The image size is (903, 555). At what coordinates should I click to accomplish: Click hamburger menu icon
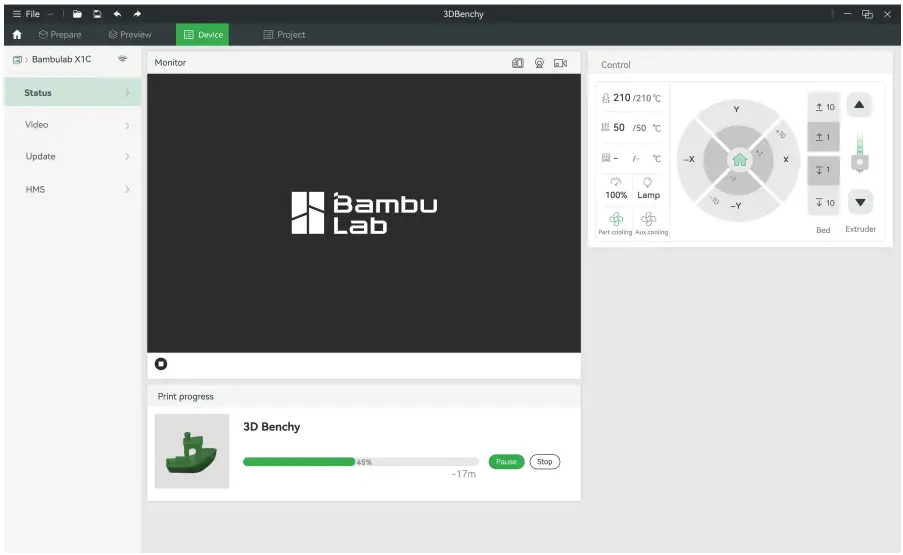tap(17, 14)
